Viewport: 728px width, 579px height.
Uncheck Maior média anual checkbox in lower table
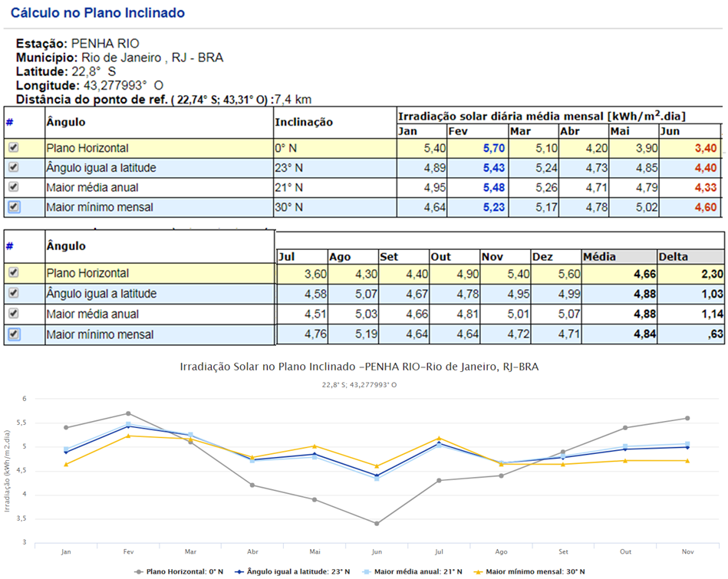tap(13, 314)
